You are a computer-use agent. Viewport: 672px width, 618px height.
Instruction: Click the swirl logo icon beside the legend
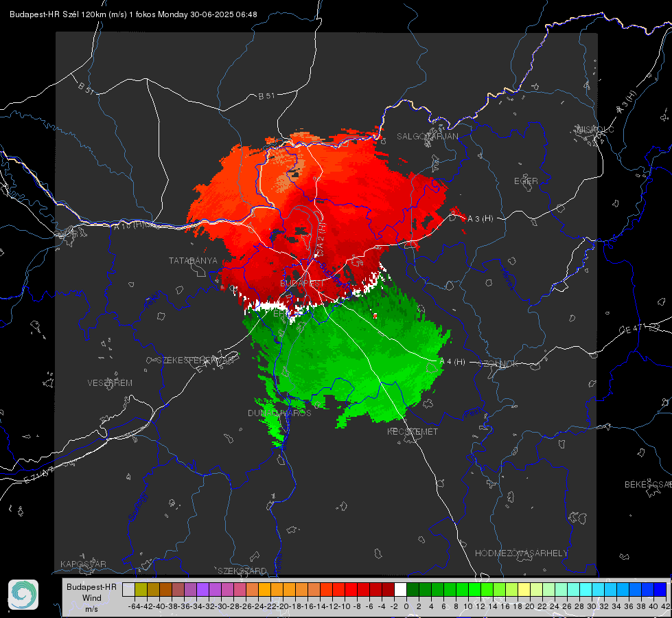tap(23, 595)
